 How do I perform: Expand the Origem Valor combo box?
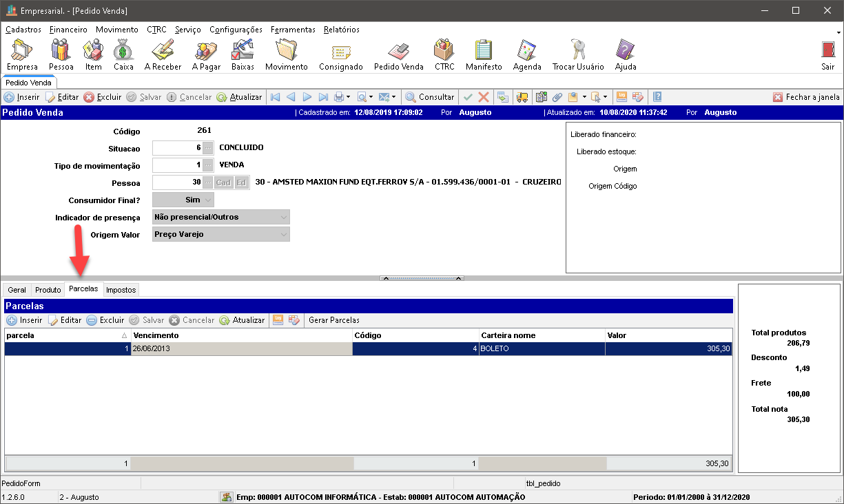(283, 234)
